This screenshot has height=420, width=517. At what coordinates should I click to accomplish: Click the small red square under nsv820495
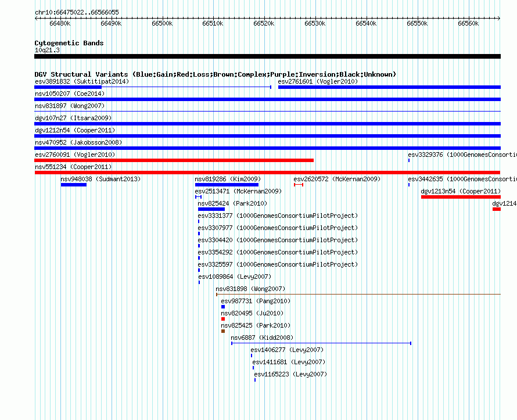click(223, 319)
